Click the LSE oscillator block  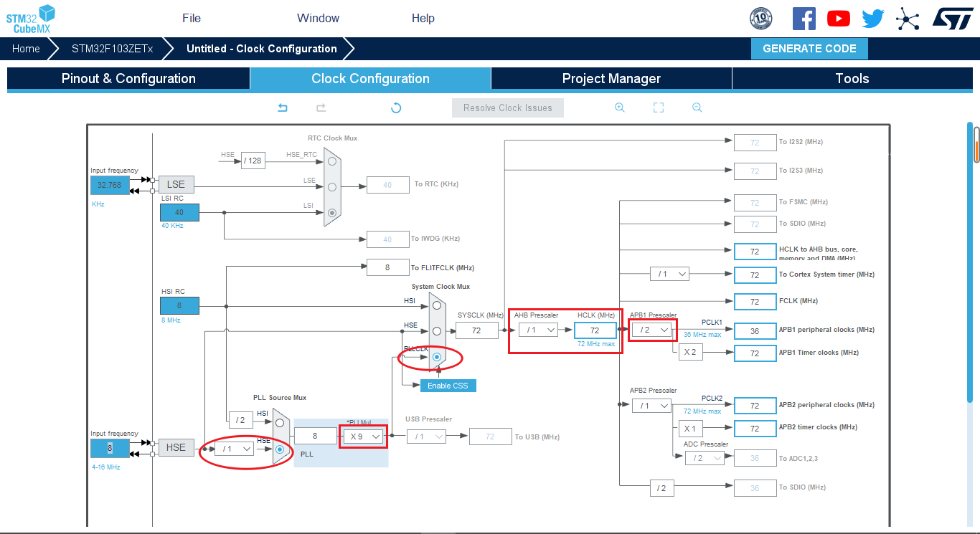click(176, 184)
